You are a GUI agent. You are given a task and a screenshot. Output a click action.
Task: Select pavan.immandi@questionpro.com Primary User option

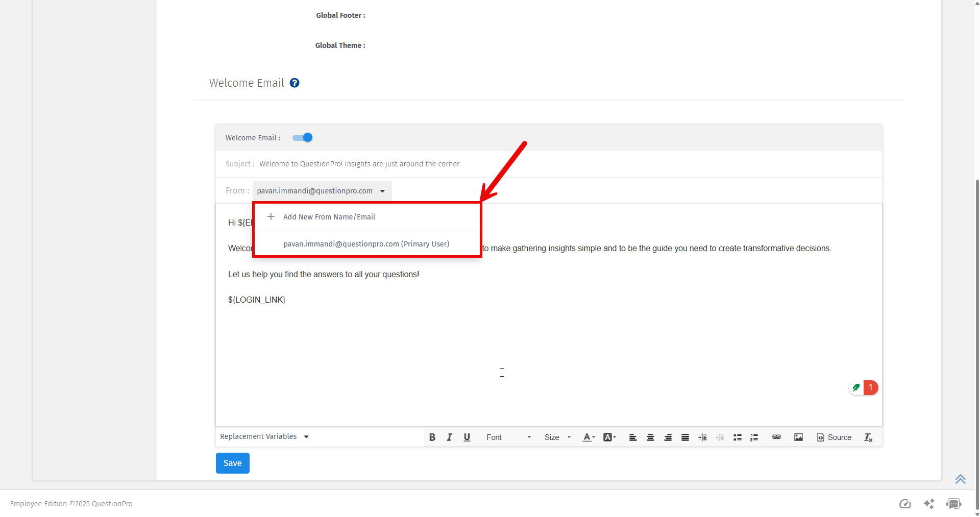coord(366,243)
